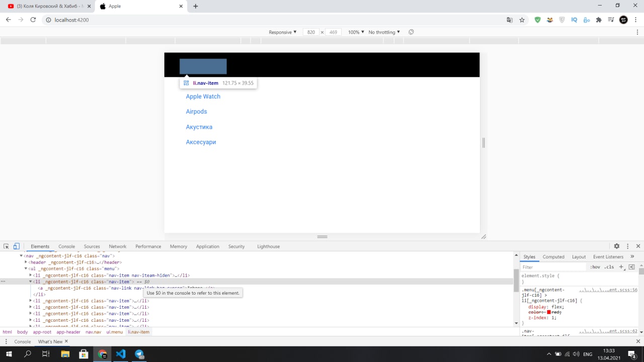Open a new browser tab
This screenshot has height=362, width=644.
pyautogui.click(x=196, y=6)
